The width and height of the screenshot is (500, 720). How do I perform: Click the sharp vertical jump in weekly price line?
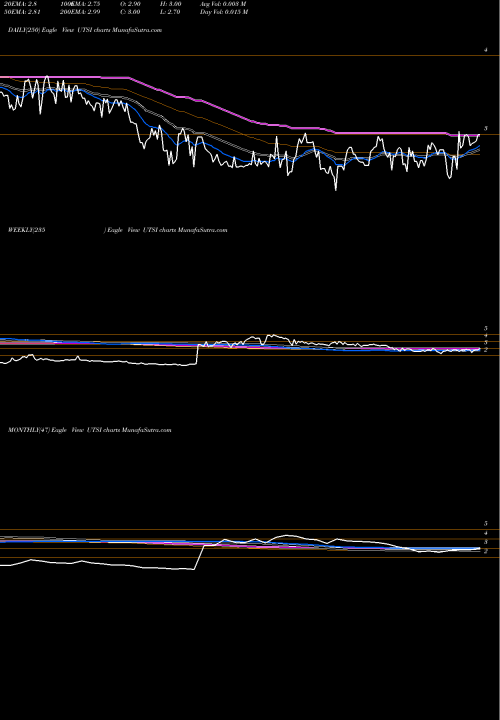tap(197, 354)
